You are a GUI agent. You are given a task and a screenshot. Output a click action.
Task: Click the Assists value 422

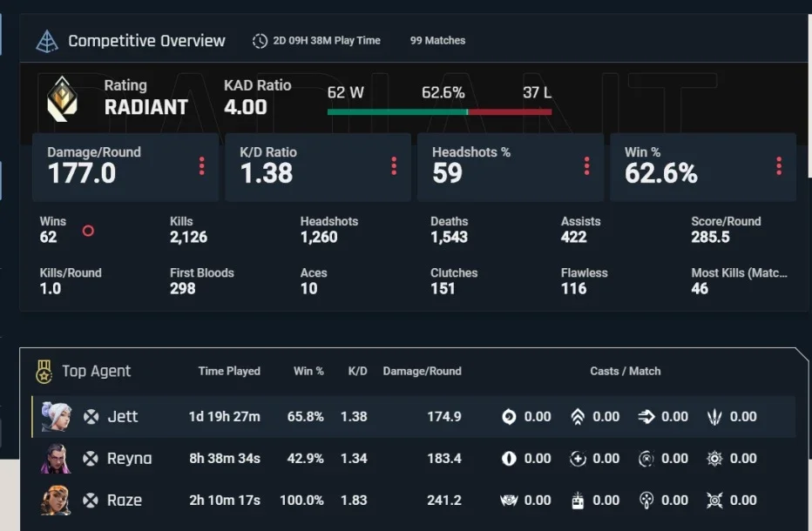coord(574,237)
